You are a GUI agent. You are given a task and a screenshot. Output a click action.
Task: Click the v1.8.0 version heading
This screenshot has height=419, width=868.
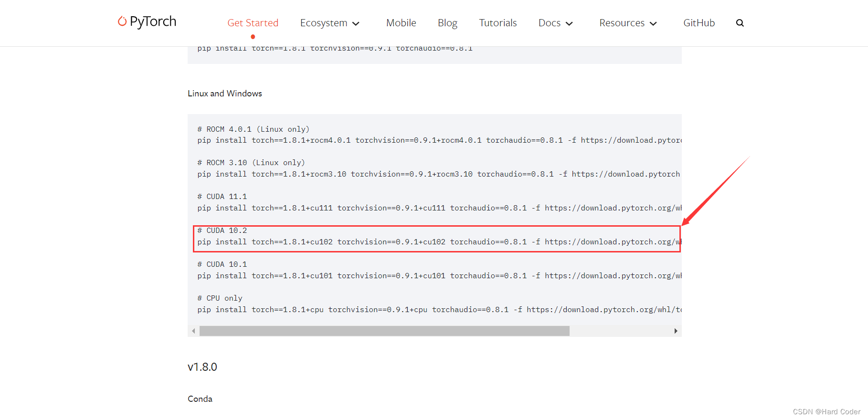click(202, 367)
